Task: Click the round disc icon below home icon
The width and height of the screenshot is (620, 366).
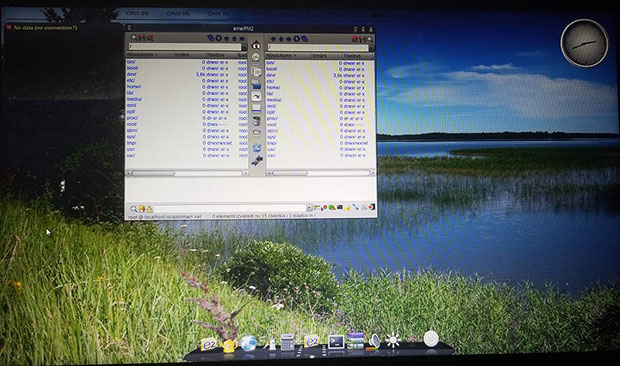Action: pyautogui.click(x=256, y=57)
